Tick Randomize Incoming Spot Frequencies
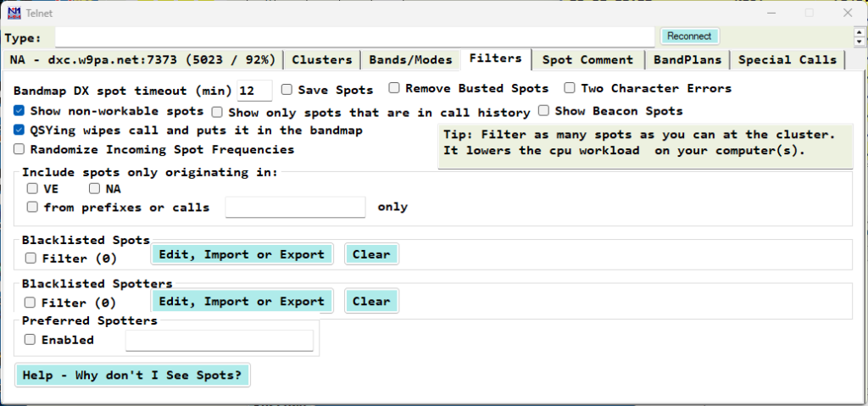Screen dimensions: 868x406 [x=19, y=150]
